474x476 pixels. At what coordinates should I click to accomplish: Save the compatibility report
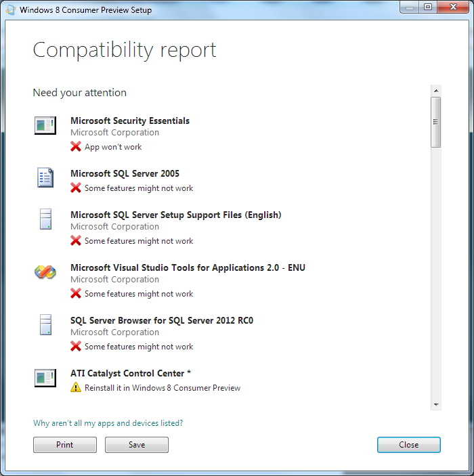click(x=137, y=445)
